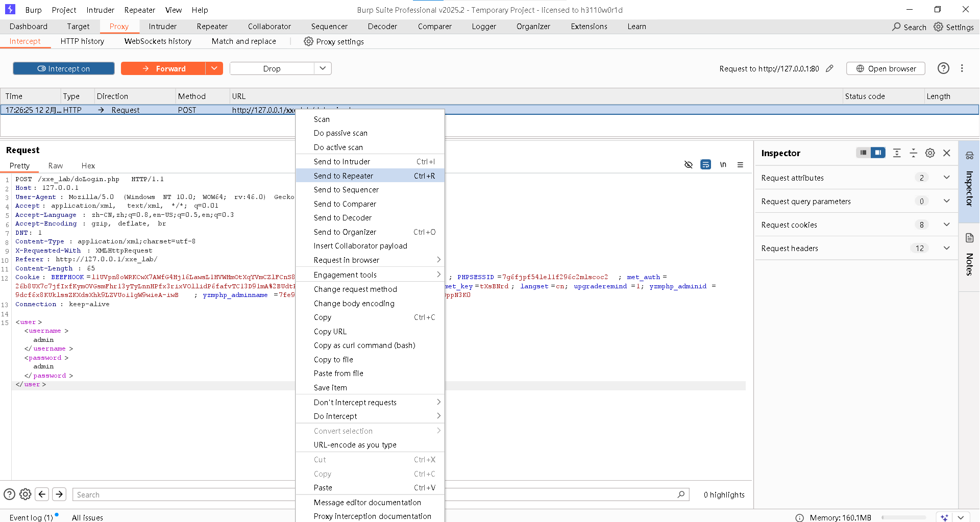
Task: Expand all Inspector sections icon
Action: coord(897,153)
